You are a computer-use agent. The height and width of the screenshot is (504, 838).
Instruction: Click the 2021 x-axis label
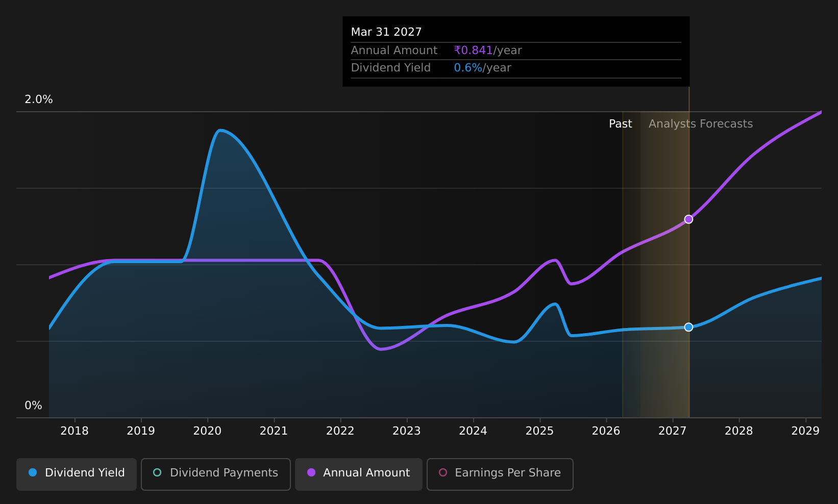pos(274,431)
